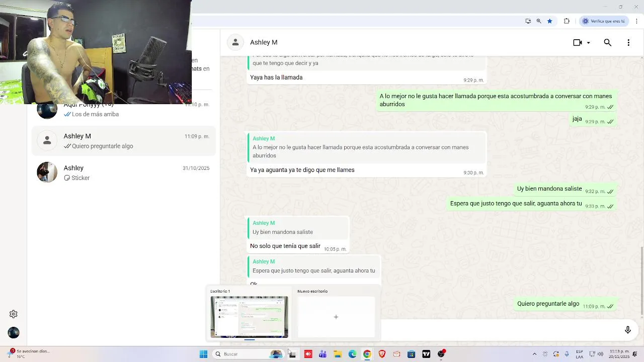Click quoted reply 'Espera que justo tengo que salir'
The image size is (644, 362).
[x=314, y=266]
